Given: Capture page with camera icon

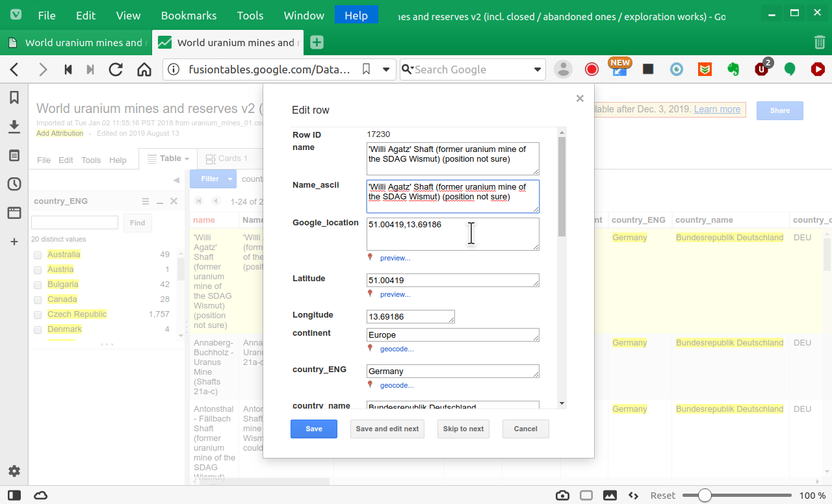Looking at the screenshot, I should pyautogui.click(x=563, y=496).
